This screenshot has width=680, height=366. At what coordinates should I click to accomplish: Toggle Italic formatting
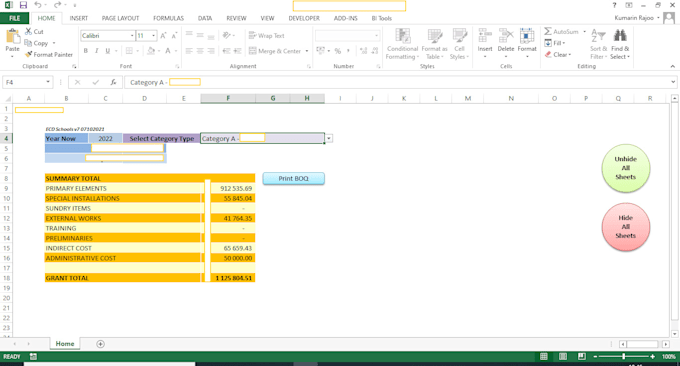click(x=97, y=51)
